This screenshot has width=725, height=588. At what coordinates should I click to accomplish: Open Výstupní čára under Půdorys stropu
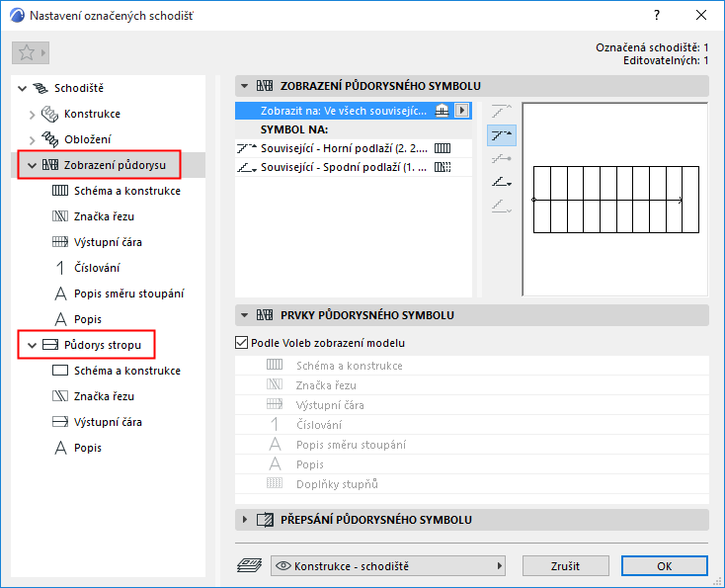[x=108, y=422]
